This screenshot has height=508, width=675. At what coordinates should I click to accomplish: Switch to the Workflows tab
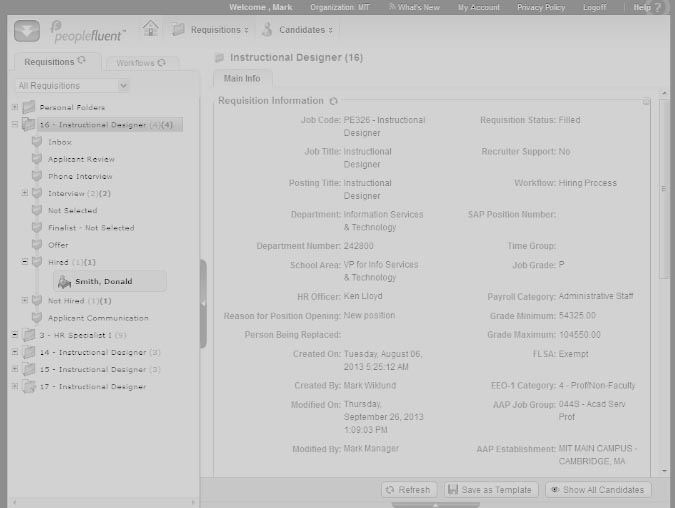(x=140, y=63)
